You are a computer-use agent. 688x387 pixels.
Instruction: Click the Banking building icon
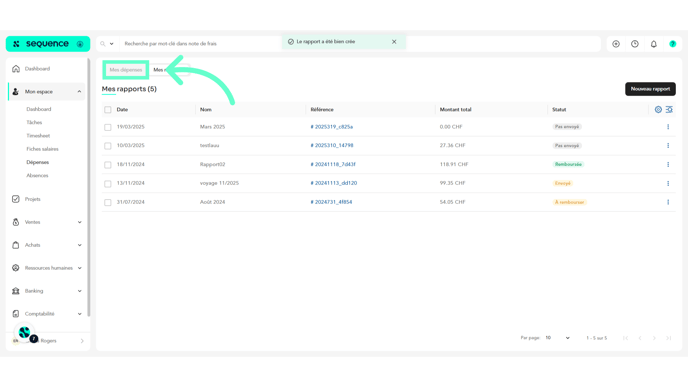(16, 291)
